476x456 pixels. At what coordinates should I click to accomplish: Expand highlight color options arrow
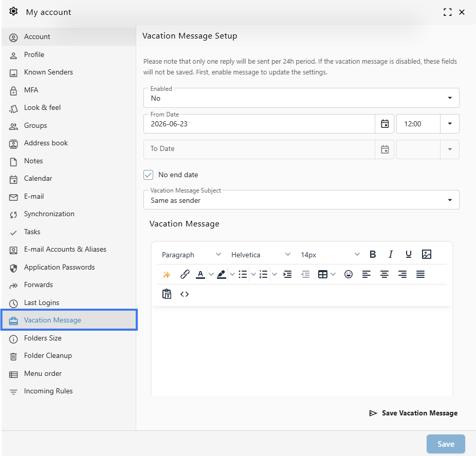[x=232, y=274]
